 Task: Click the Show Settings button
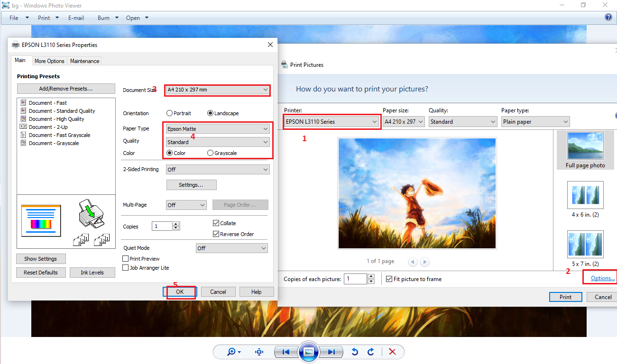tap(41, 259)
